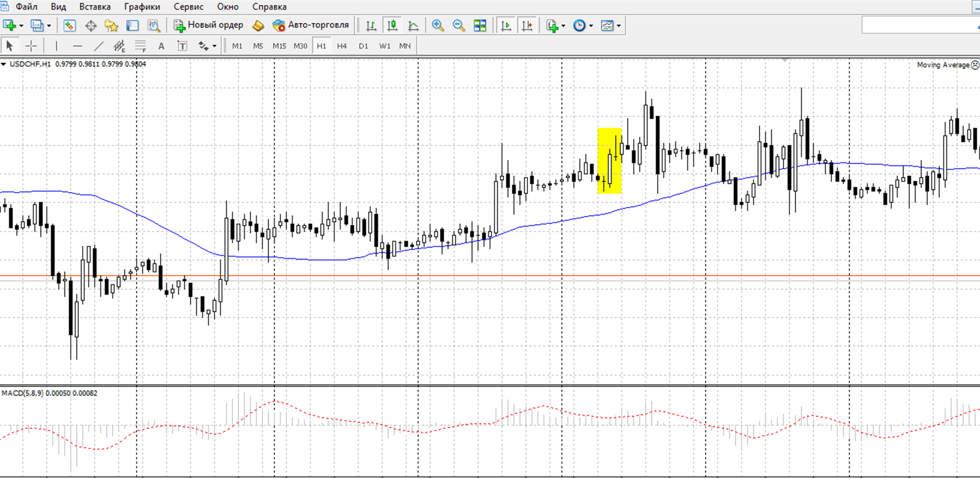Click the MACD(5,8,9) indicator label

pyautogui.click(x=49, y=393)
